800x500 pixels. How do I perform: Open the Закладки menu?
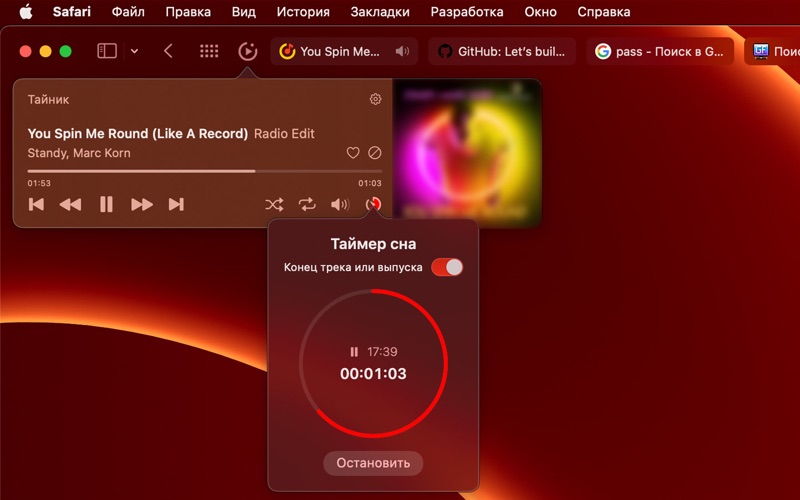(x=380, y=11)
